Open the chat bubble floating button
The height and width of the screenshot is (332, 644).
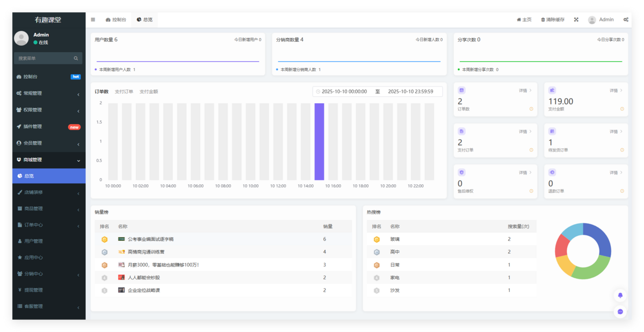coord(620,312)
